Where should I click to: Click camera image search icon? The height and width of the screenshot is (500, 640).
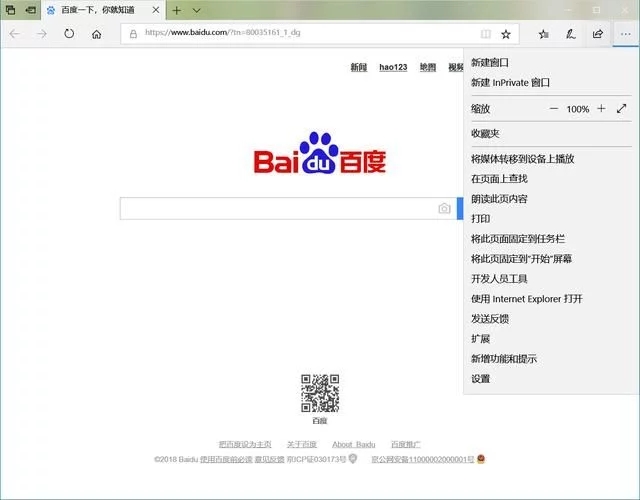coord(444,208)
